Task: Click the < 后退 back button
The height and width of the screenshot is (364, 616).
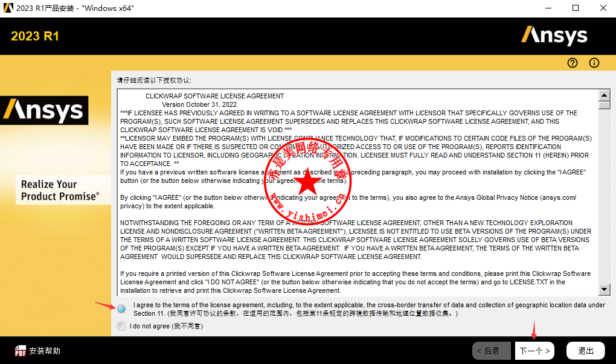Action: (492, 351)
